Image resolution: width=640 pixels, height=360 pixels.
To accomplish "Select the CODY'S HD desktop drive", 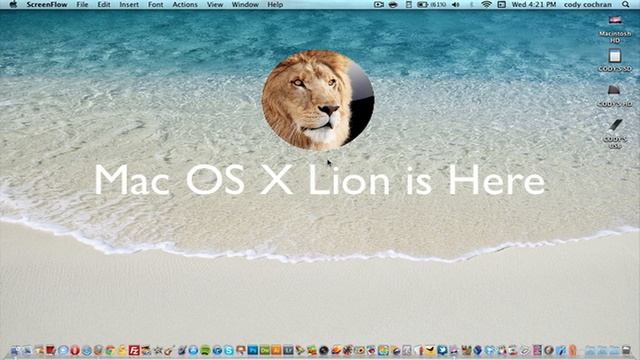I will pyautogui.click(x=615, y=96).
